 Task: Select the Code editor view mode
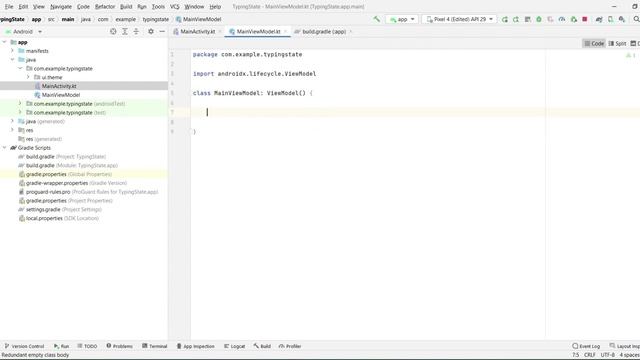pos(594,43)
